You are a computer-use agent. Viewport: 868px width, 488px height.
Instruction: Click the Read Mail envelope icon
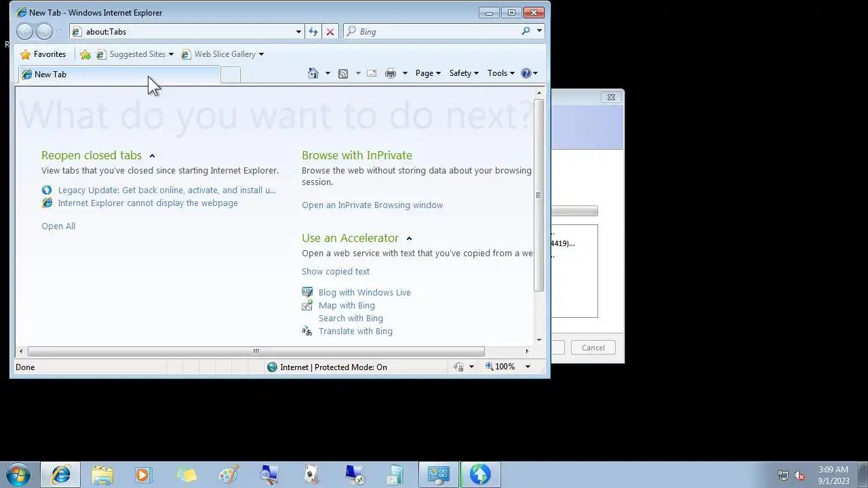372,73
